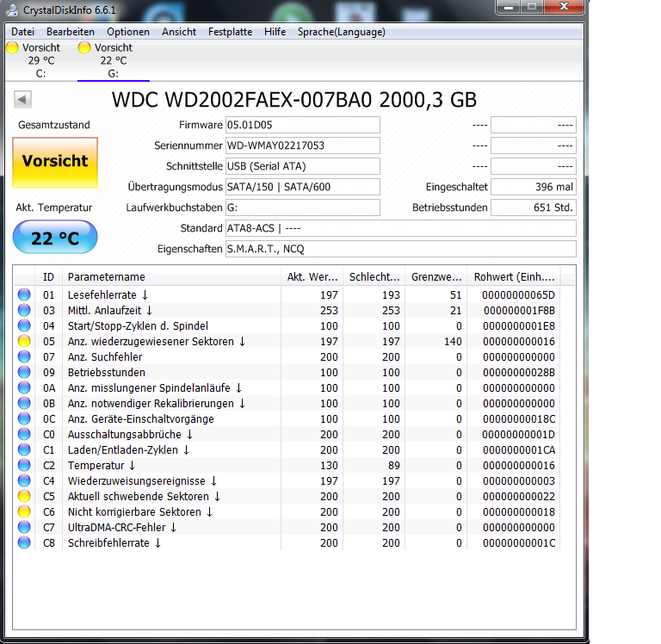Click blue status icon for Schreibfehlerrate
The height and width of the screenshot is (644, 661).
(x=24, y=542)
